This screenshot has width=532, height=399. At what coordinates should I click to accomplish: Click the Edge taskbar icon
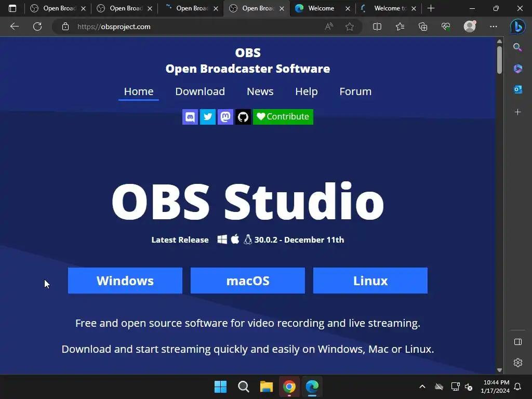click(312, 387)
